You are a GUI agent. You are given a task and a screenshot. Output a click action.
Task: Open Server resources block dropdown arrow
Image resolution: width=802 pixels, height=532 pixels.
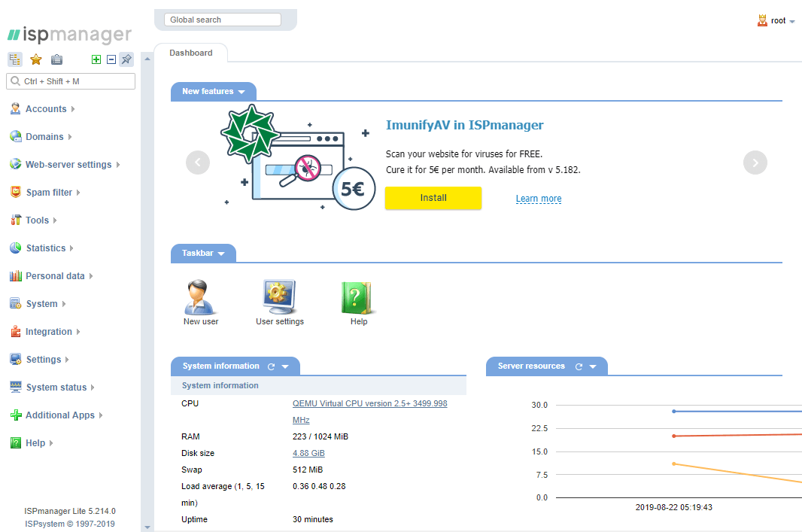click(x=593, y=366)
